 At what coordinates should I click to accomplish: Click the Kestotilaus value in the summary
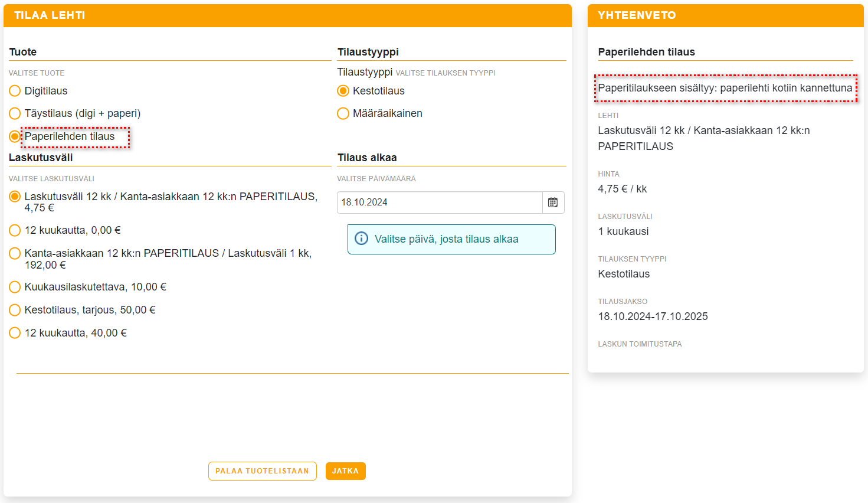[624, 274]
